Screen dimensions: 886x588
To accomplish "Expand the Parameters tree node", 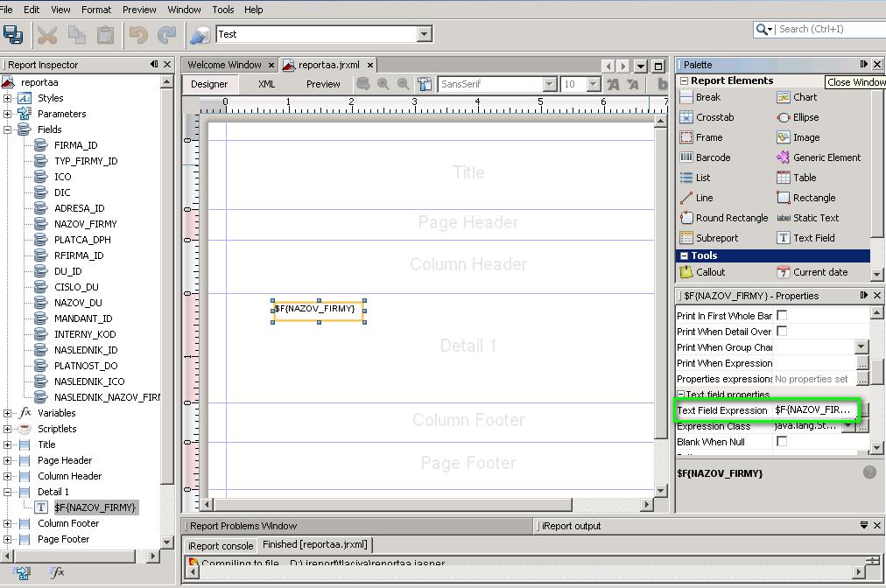I will (7, 114).
